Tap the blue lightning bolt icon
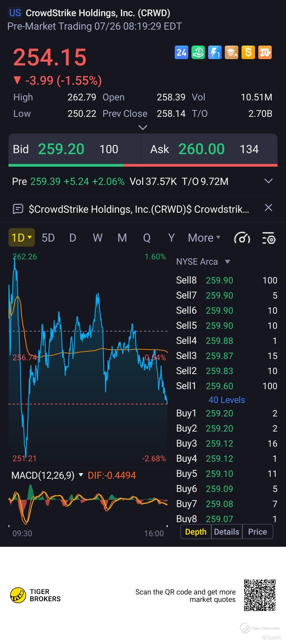286x644 pixels. [x=215, y=52]
